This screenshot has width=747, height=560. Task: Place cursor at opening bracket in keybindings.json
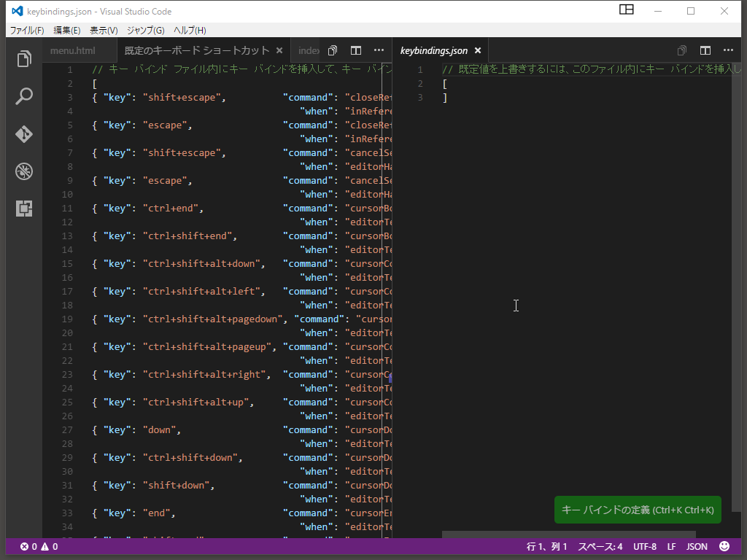(445, 84)
